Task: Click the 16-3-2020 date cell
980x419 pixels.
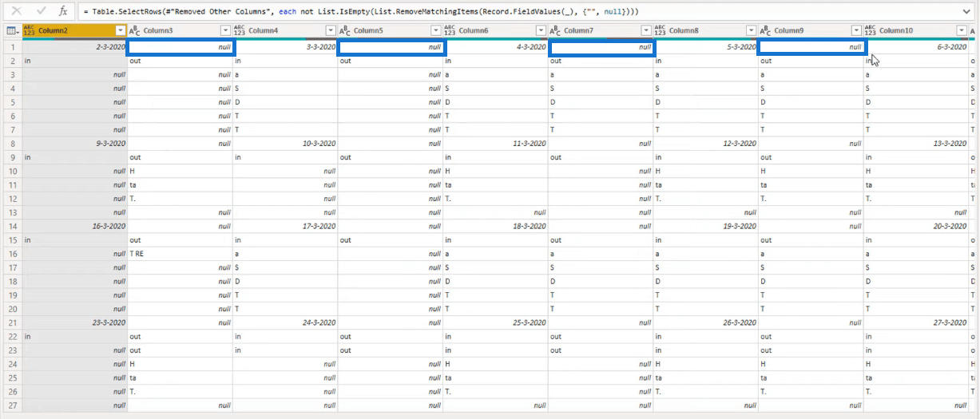Action: pyautogui.click(x=75, y=226)
